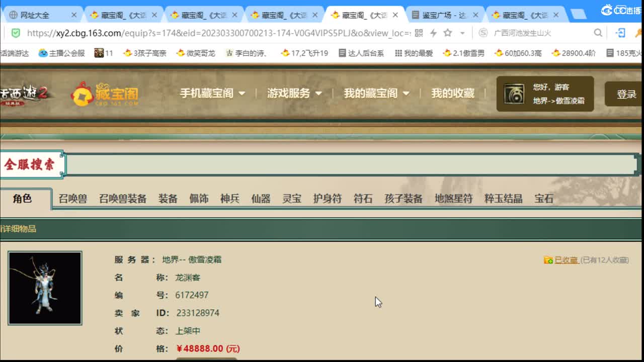
Task: Click the magnifier search icon
Action: (598, 33)
